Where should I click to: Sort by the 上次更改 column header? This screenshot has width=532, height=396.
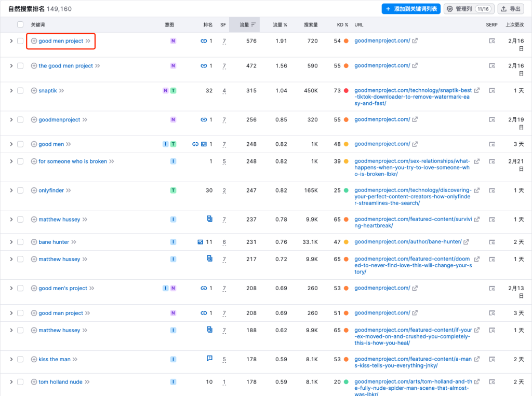pyautogui.click(x=515, y=24)
